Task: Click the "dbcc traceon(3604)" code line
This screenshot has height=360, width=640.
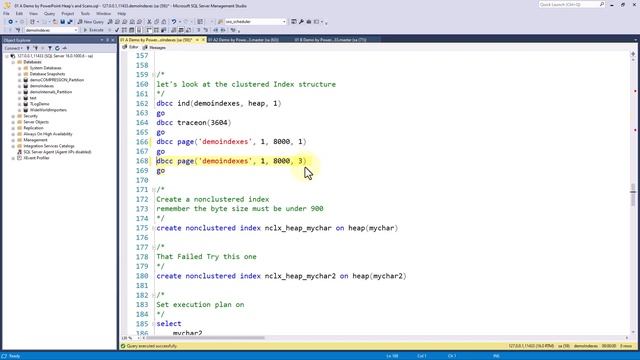Action: coord(194,123)
